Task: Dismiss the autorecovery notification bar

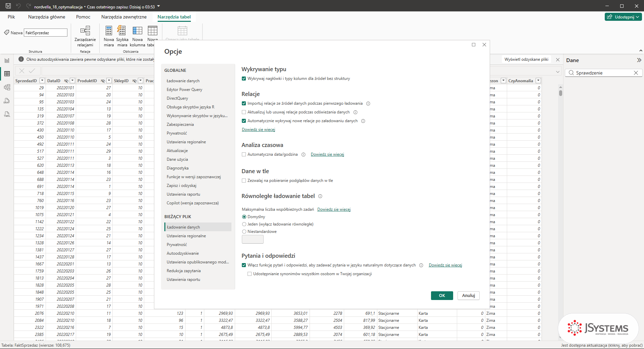Action: pyautogui.click(x=558, y=60)
